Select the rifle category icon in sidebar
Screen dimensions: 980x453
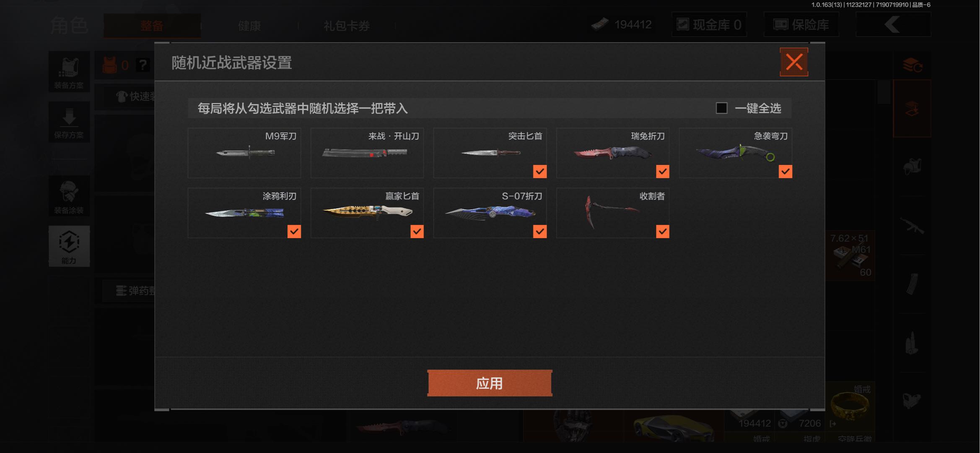coord(912,226)
